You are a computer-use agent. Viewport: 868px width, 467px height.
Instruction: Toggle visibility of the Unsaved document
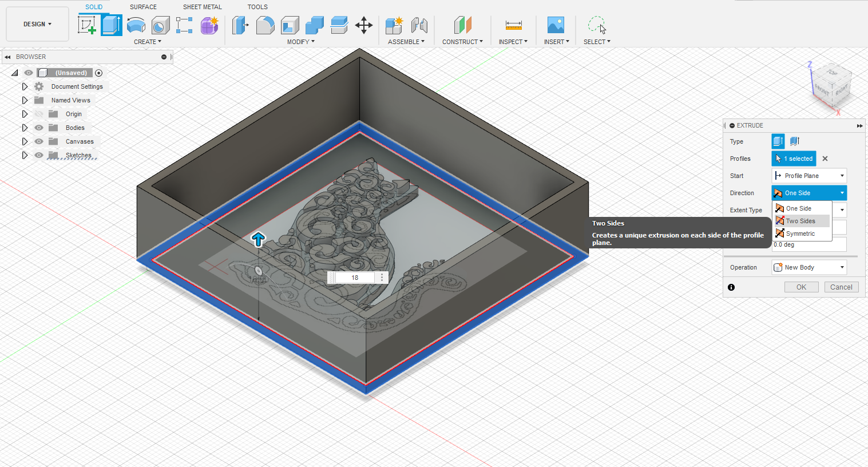click(x=29, y=73)
